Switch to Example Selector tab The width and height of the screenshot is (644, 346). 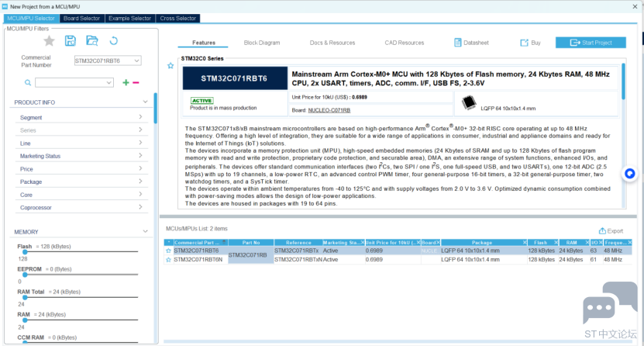pos(129,19)
